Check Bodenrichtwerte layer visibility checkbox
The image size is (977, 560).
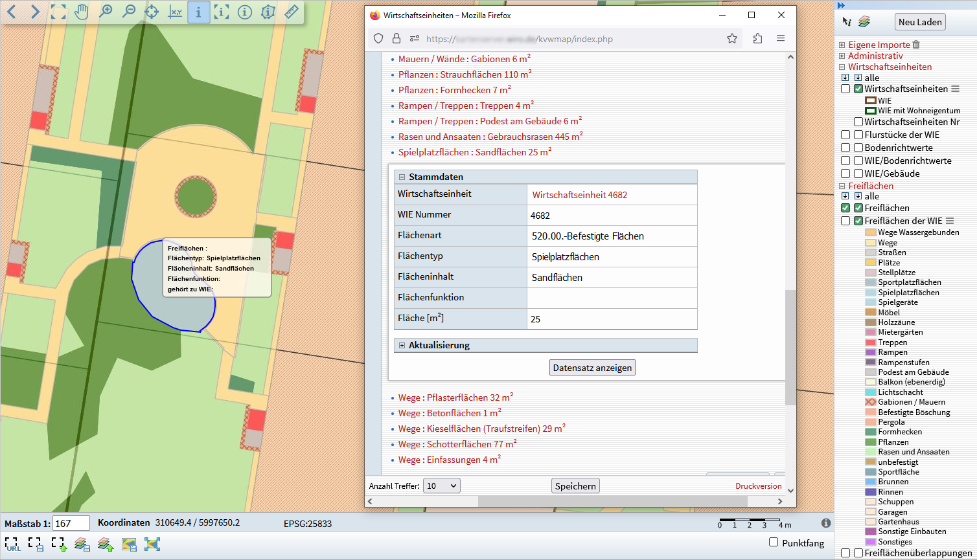(858, 148)
